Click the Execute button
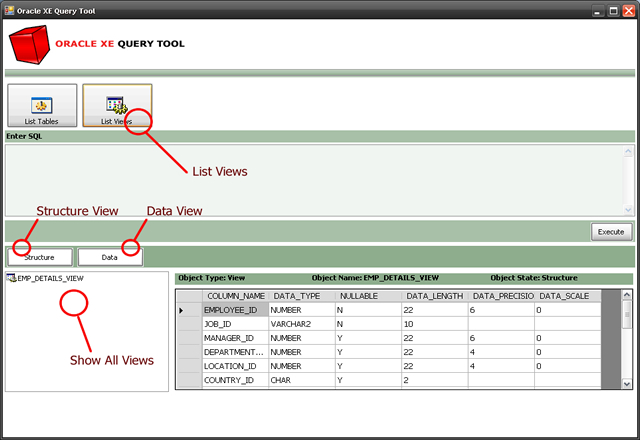Image resolution: width=640 pixels, height=440 pixels. [611, 232]
